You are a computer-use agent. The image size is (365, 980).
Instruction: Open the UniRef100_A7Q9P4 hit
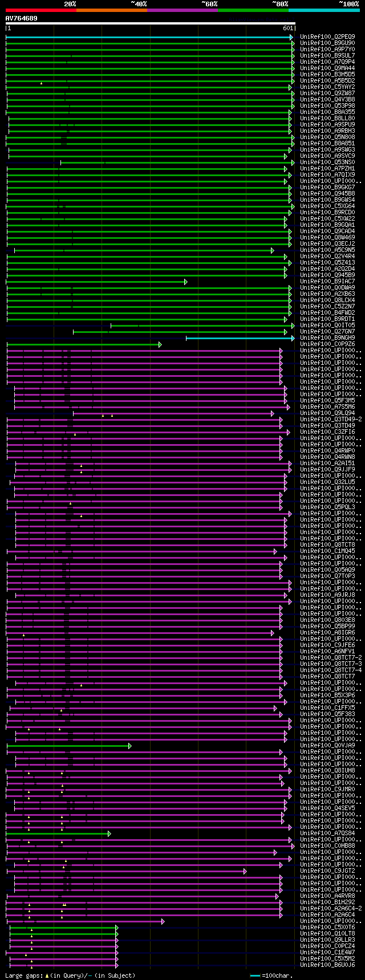[327, 62]
